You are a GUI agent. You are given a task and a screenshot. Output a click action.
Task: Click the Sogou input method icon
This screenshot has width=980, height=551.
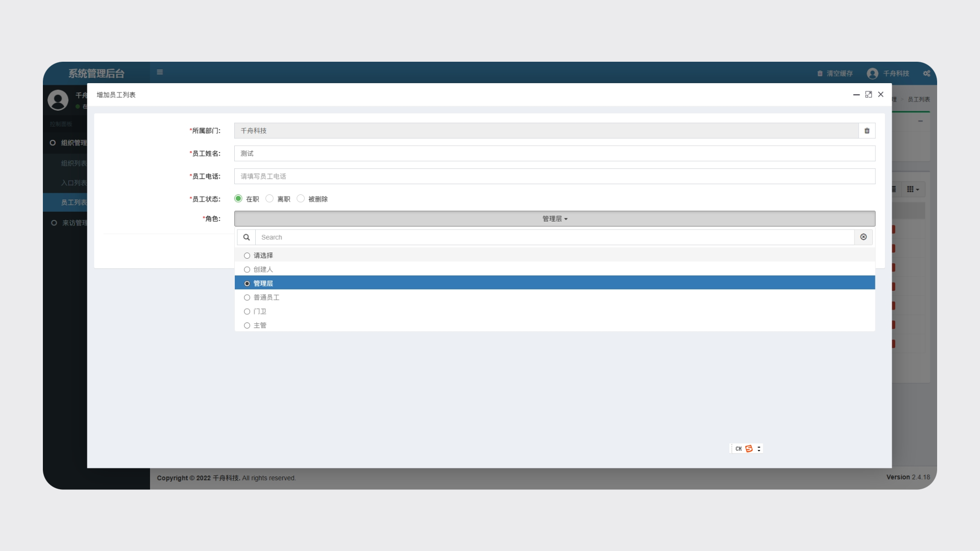[x=749, y=448]
